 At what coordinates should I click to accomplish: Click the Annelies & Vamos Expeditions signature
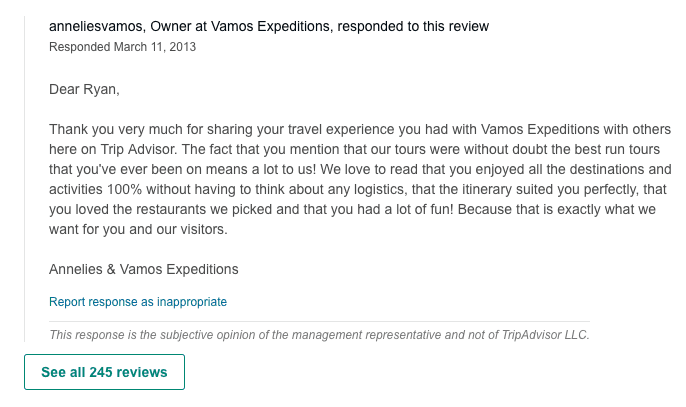[144, 269]
